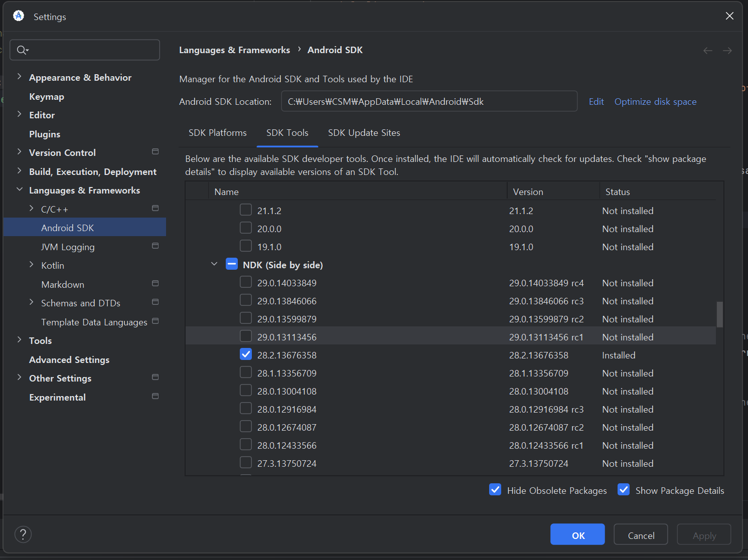The image size is (748, 560).
Task: Check NDK 28.0.12916984 checkbox
Action: pos(246,408)
